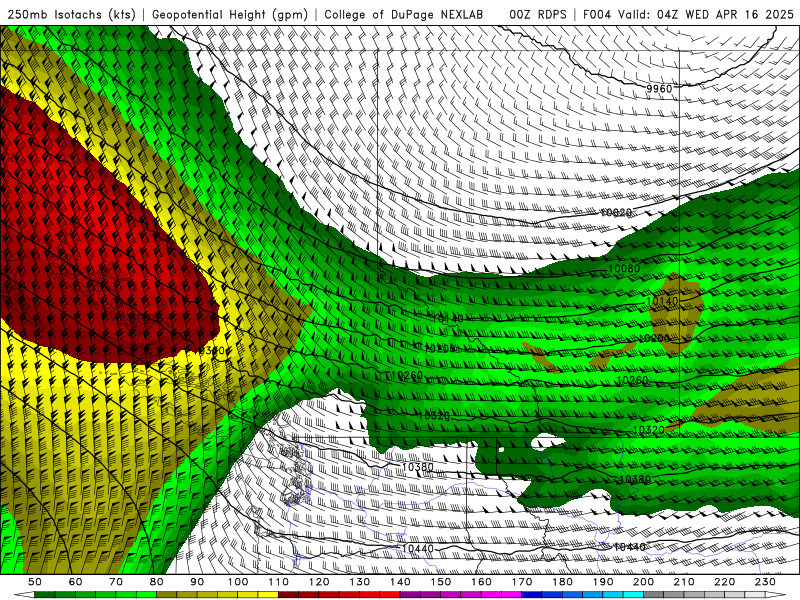Select the "00Z RDPS" model run text
The image size is (800, 600).
(x=538, y=14)
